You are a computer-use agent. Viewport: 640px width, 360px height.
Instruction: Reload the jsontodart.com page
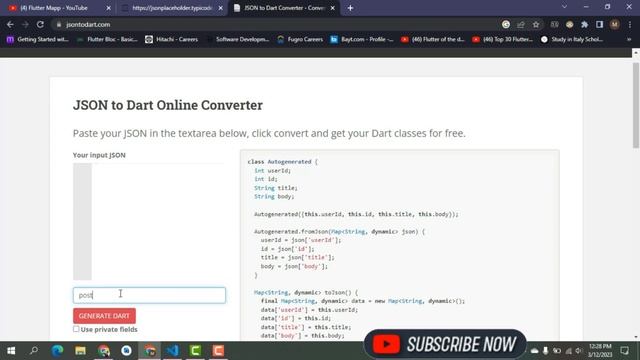[40, 24]
